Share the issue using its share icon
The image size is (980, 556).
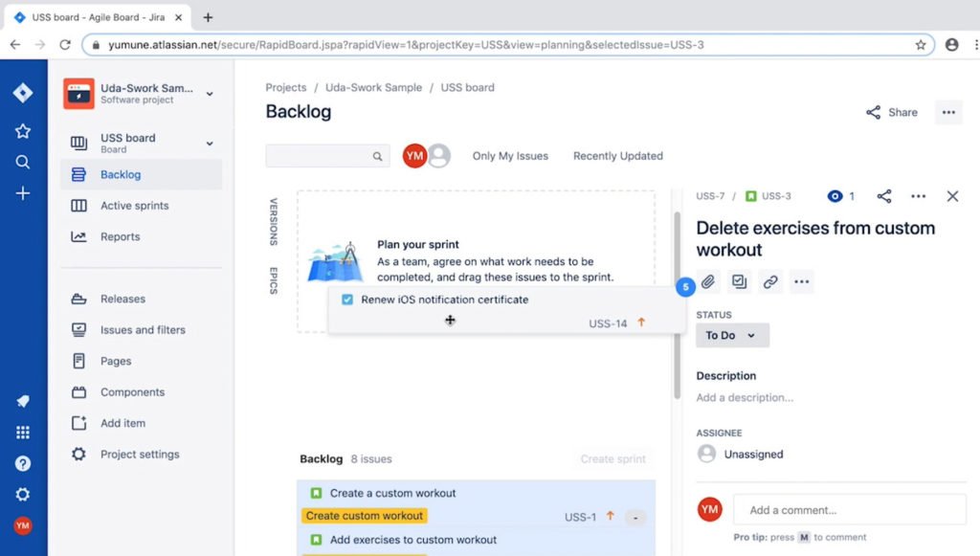pyautogui.click(x=884, y=196)
